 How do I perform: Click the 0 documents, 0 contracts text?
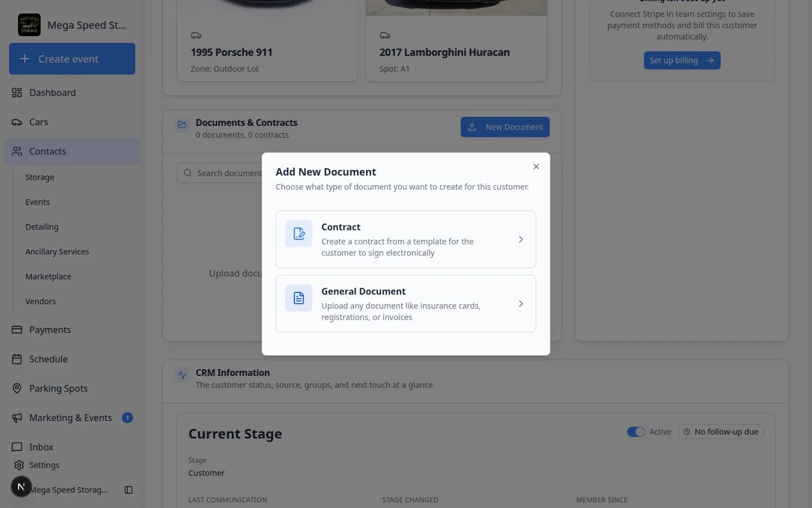click(x=242, y=135)
